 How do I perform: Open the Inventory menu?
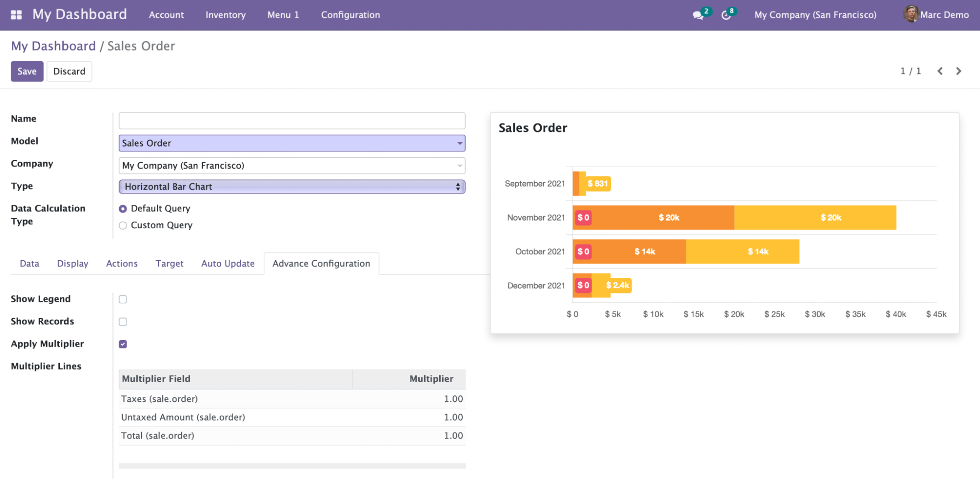(226, 15)
